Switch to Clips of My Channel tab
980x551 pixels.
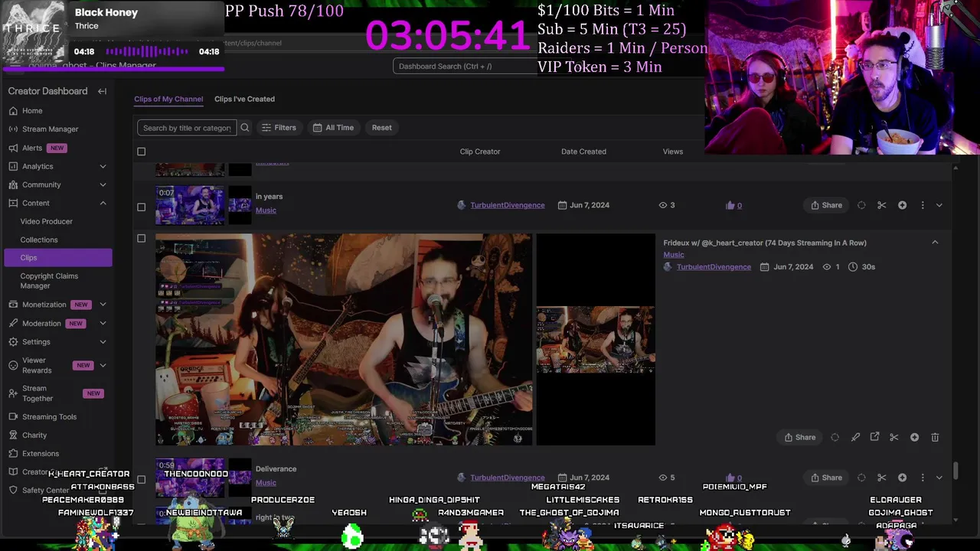[168, 99]
